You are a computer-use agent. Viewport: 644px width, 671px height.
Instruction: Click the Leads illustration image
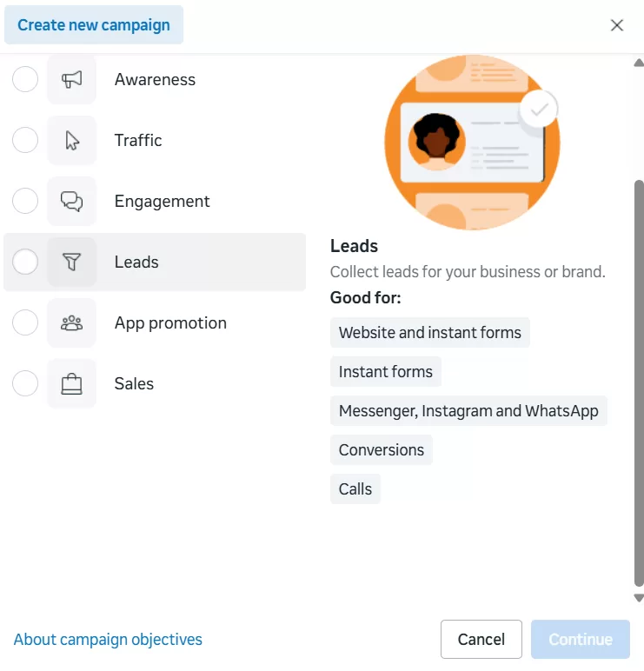point(472,142)
